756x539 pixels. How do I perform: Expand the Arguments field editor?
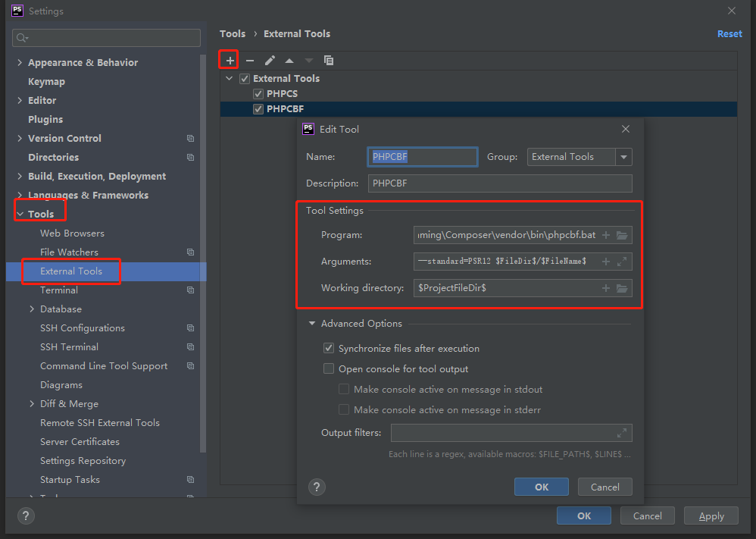[622, 262]
